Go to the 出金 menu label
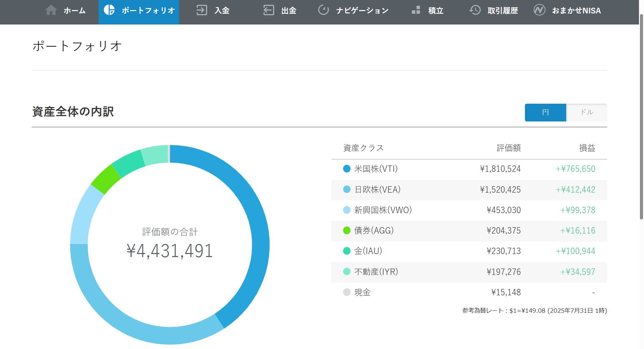 pyautogui.click(x=289, y=11)
